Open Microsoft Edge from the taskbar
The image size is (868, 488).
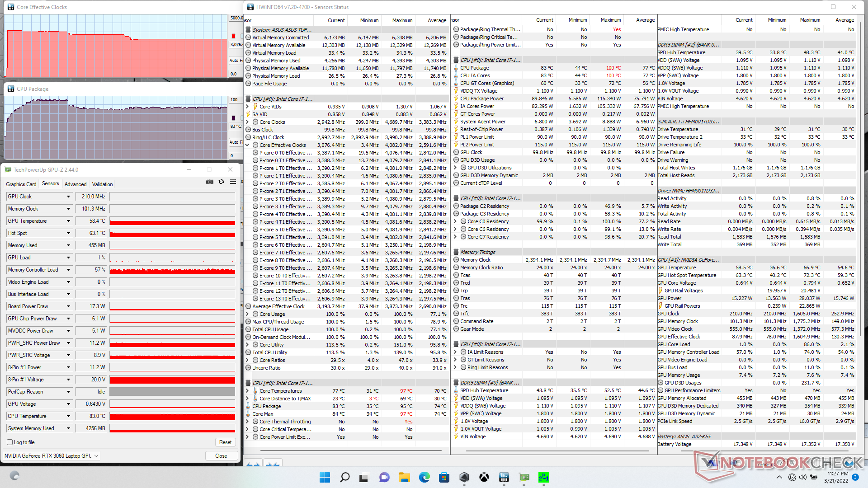[424, 477]
